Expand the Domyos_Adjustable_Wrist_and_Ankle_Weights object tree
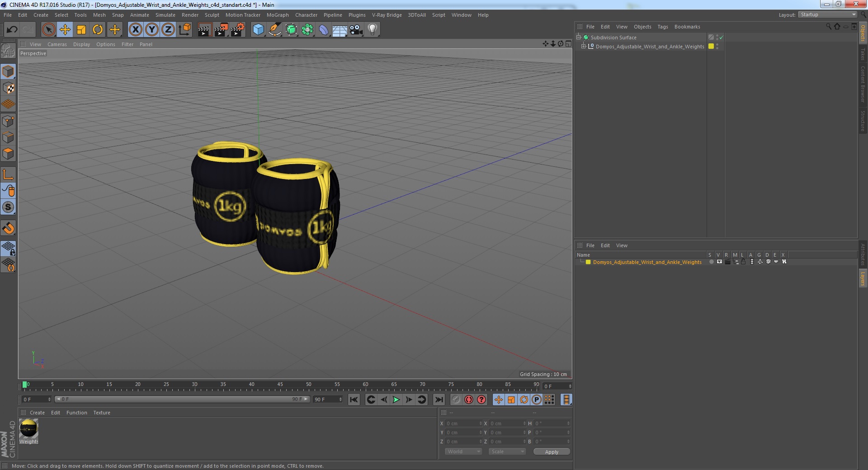Viewport: 868px width, 470px height. click(x=583, y=46)
